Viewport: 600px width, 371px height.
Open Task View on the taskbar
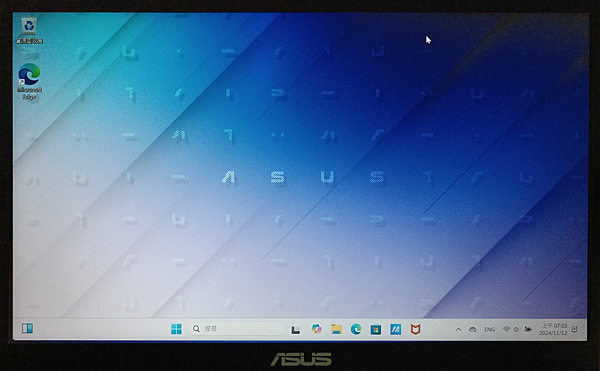(295, 329)
